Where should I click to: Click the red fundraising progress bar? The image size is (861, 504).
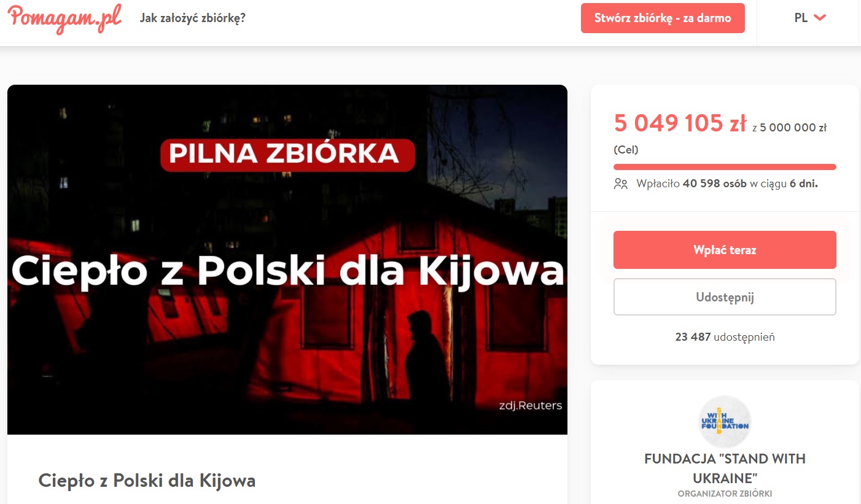[725, 167]
